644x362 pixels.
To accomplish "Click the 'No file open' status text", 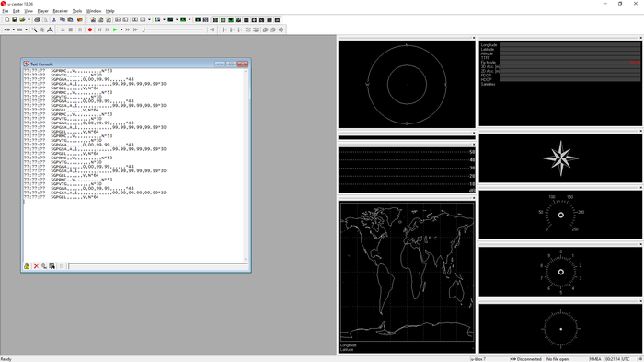I will click(558, 359).
